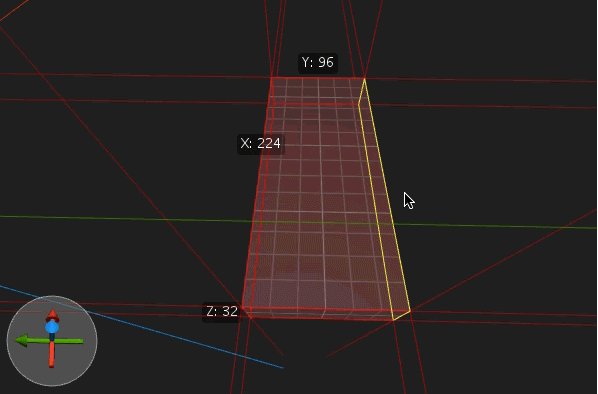The height and width of the screenshot is (394, 598).
Task: Click the green axis line right of brush
Action: pos(496,226)
